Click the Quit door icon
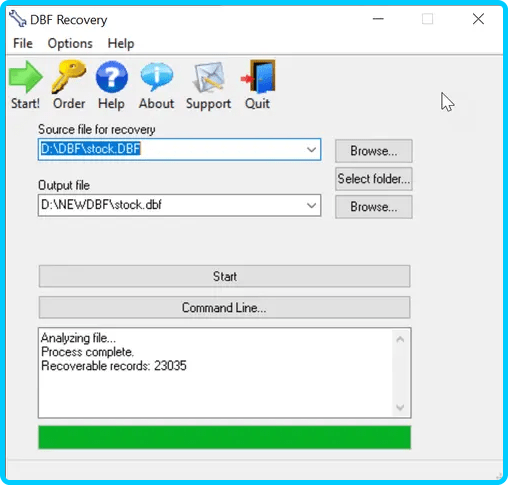The height and width of the screenshot is (485, 508). (258, 76)
